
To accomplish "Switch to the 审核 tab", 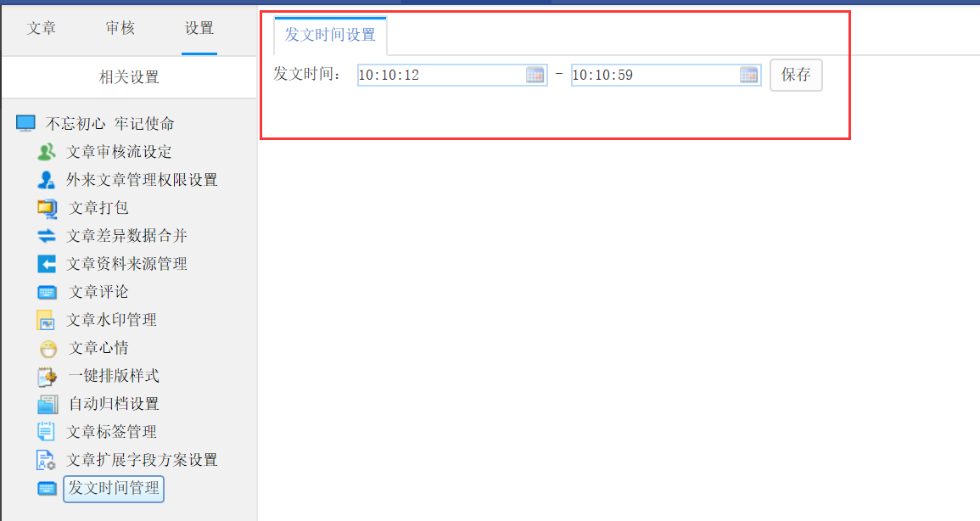I will pyautogui.click(x=120, y=28).
